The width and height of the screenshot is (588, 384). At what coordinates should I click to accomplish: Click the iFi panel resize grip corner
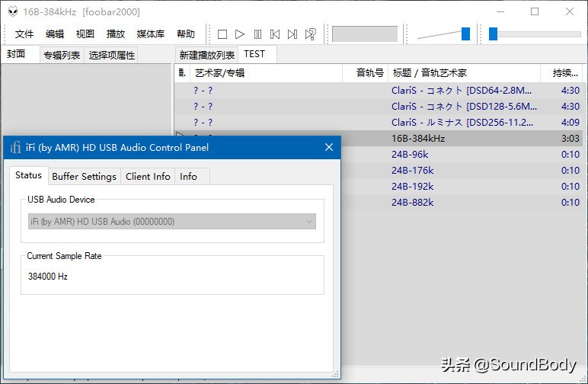pos(336,374)
